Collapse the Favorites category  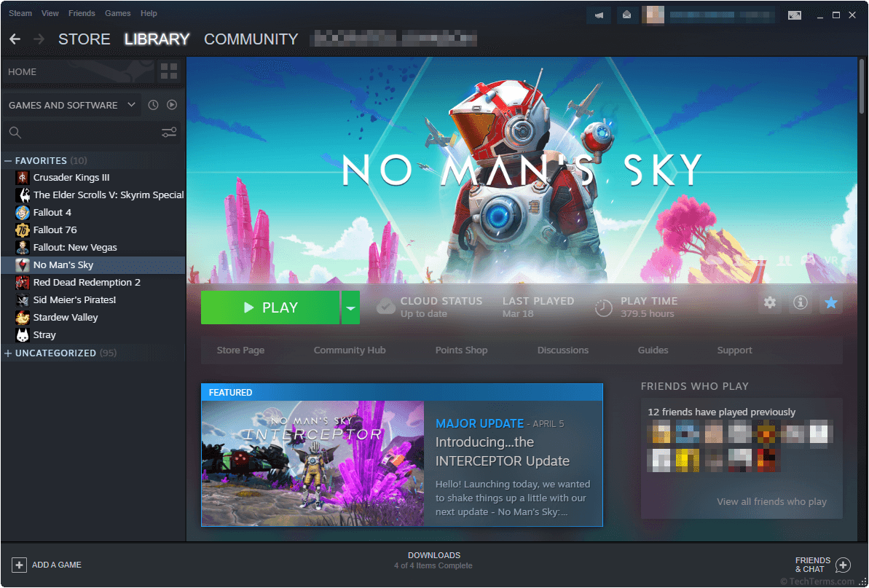coord(8,161)
